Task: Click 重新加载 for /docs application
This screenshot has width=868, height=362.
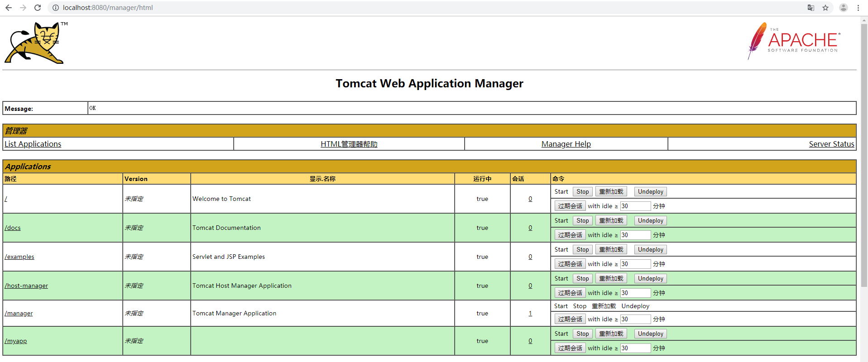Action: tap(611, 220)
